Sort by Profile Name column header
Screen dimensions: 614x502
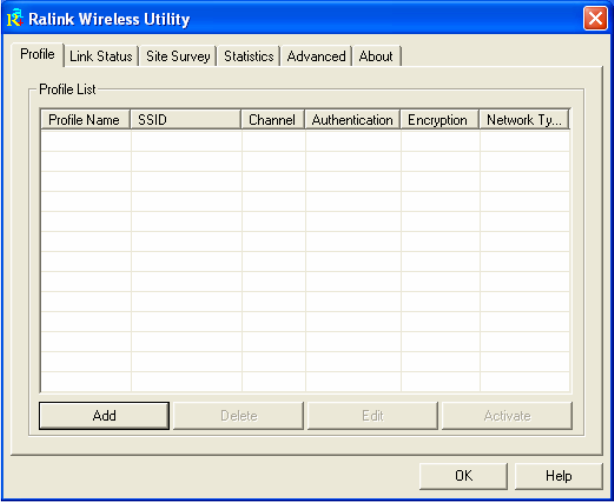click(x=85, y=119)
